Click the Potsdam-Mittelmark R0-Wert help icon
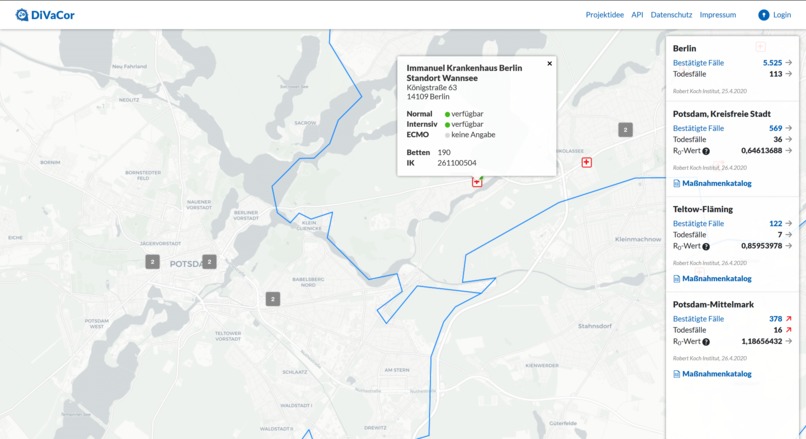The image size is (806, 439). (x=706, y=341)
